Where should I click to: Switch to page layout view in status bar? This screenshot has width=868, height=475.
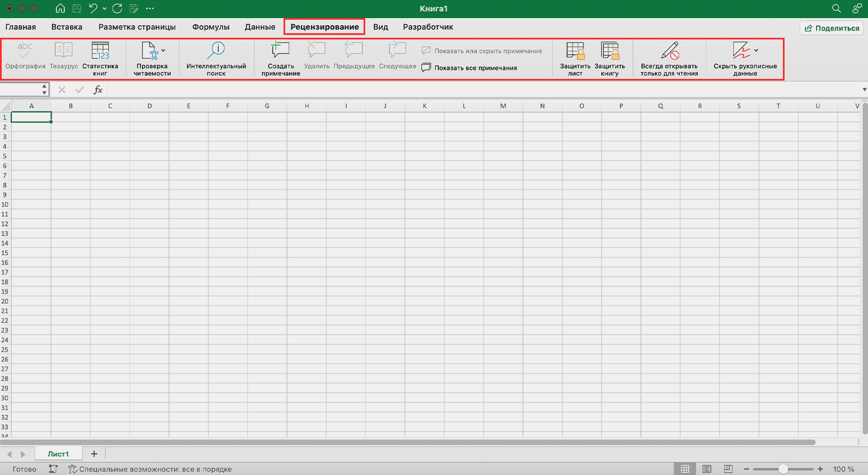tap(706, 469)
